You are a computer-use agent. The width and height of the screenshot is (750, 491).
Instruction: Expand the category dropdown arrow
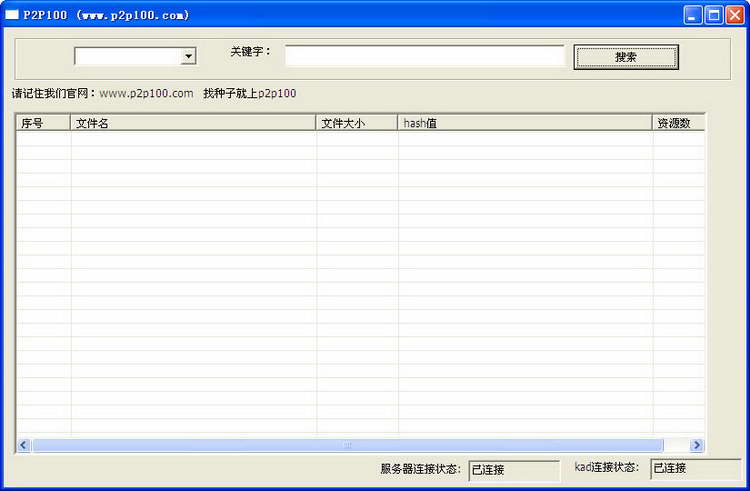[x=188, y=57]
